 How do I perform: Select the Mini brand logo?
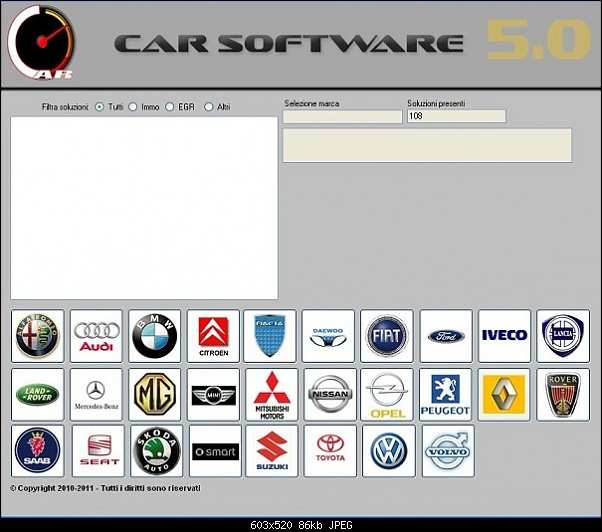click(x=213, y=395)
